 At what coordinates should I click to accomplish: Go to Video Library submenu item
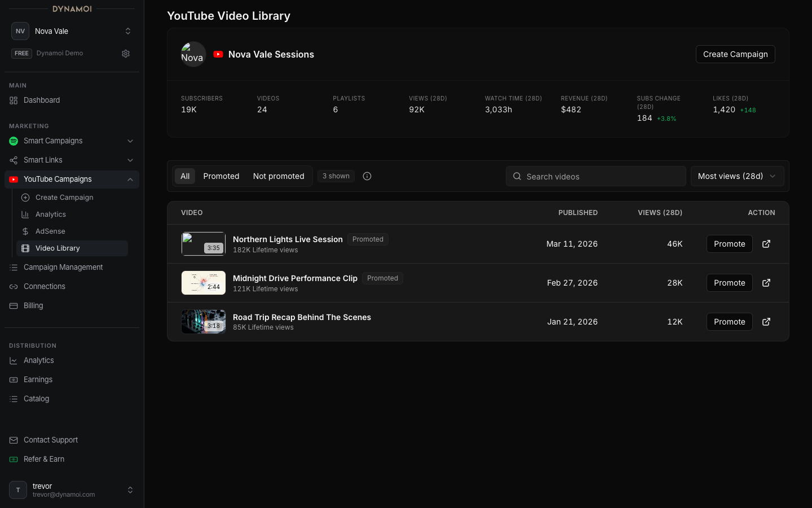[x=72, y=248]
